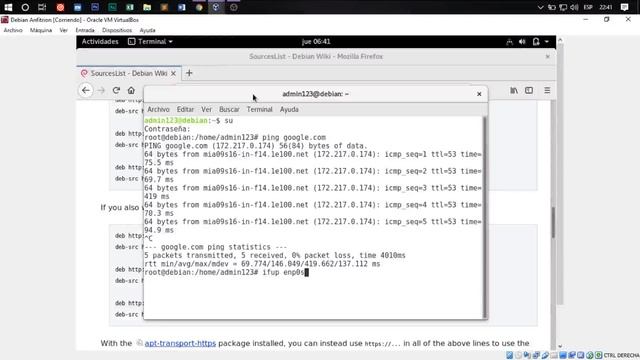Open Firefox library icon
The width and height of the screenshot is (640, 360).
tap(514, 90)
